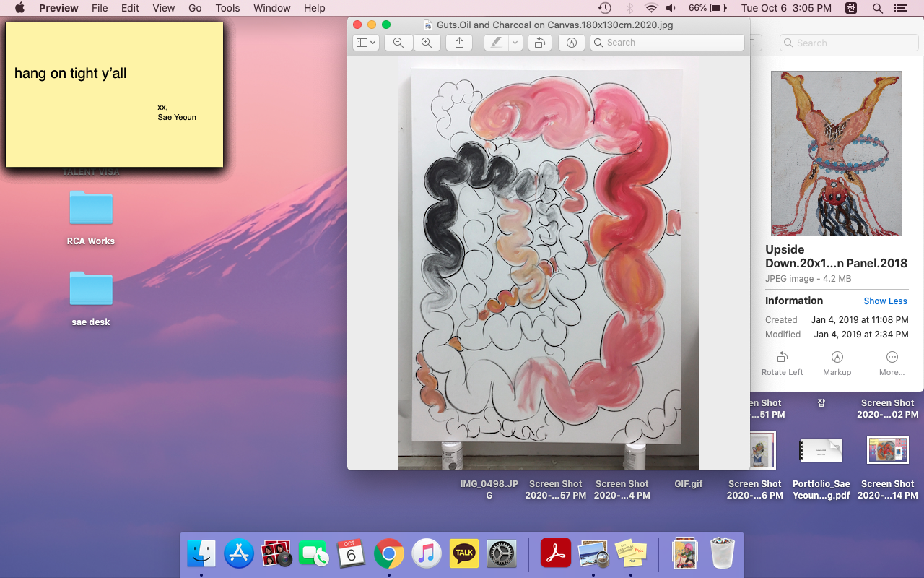Select the IMG_0498.JPG file label
This screenshot has width=924, height=578.
[489, 490]
